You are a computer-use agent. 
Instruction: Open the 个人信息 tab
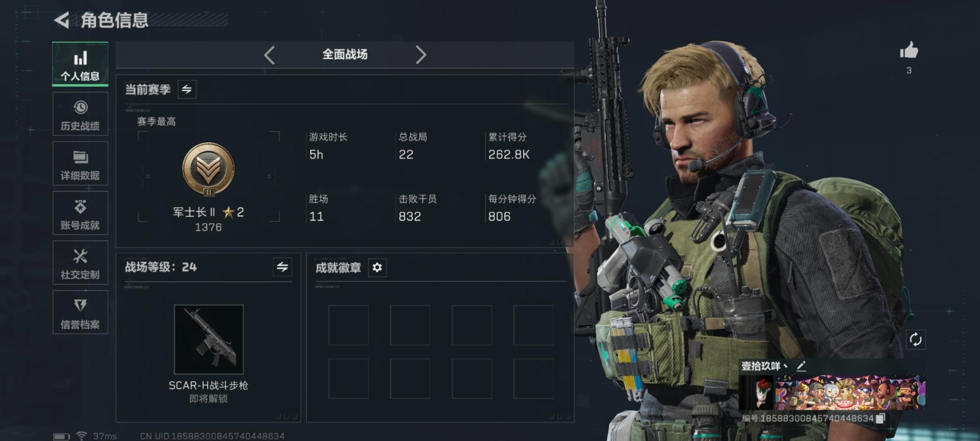(80, 64)
